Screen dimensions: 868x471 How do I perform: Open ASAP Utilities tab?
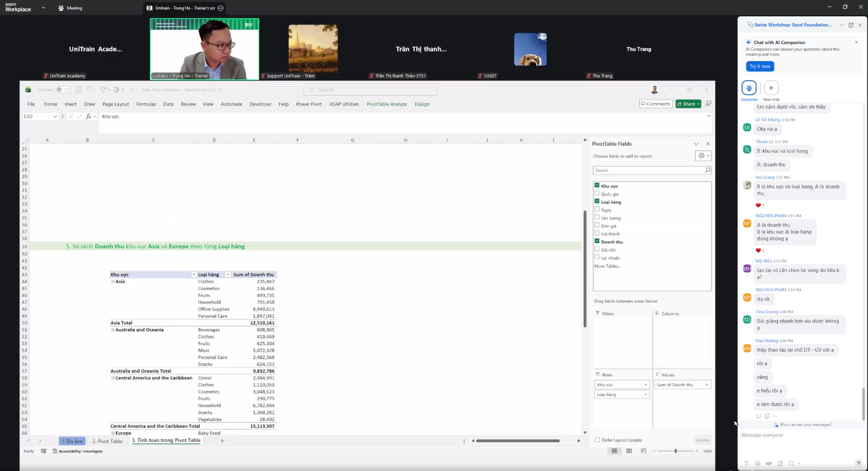[344, 104]
